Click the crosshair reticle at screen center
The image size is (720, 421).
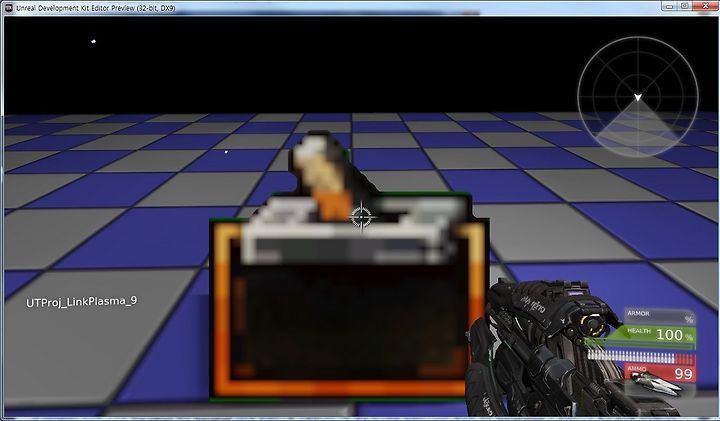[x=361, y=216]
